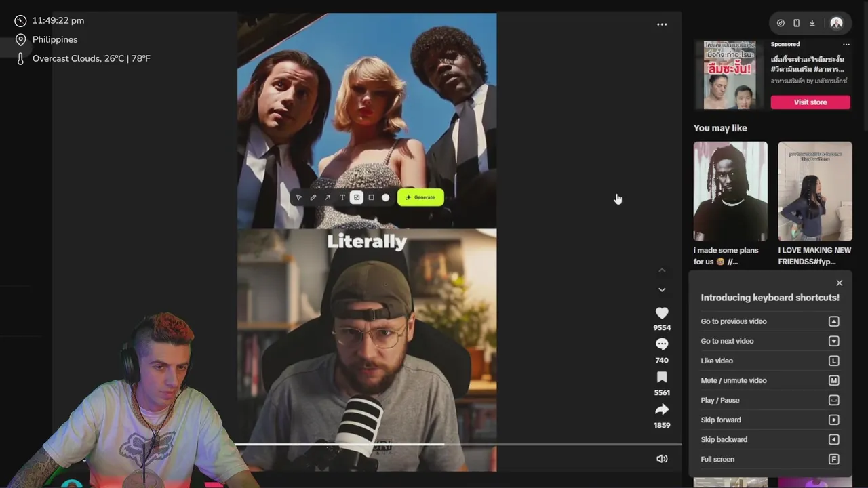868x488 pixels.
Task: Open the video's three-dot more options menu
Action: click(662, 24)
